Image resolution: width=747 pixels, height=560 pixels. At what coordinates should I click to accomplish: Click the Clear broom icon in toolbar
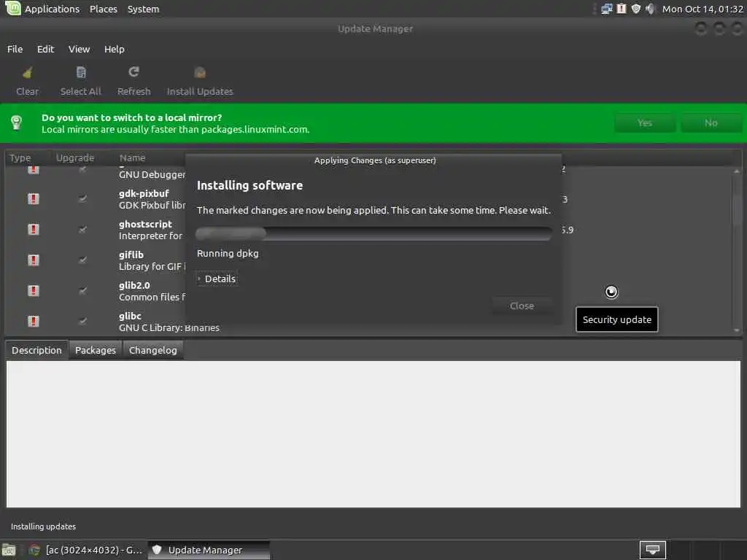(x=27, y=72)
